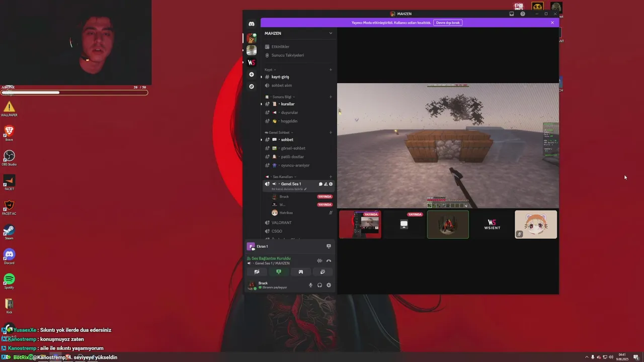The height and width of the screenshot is (362, 644).
Task: Toggle headphone deafen in user panel
Action: 319,285
